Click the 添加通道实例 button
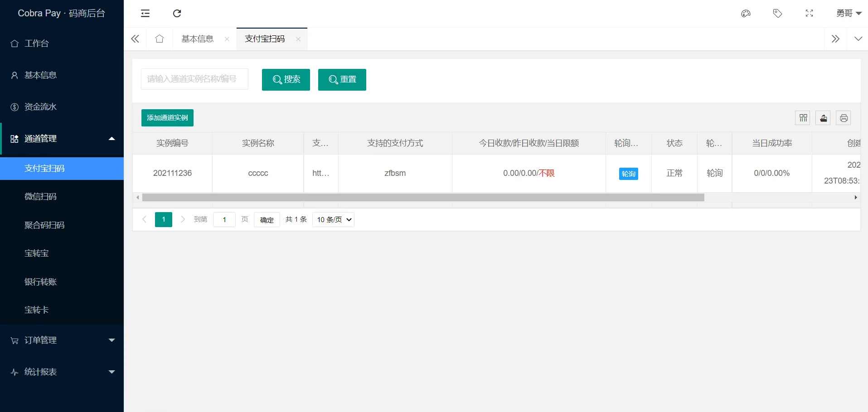The image size is (868, 412). click(167, 117)
